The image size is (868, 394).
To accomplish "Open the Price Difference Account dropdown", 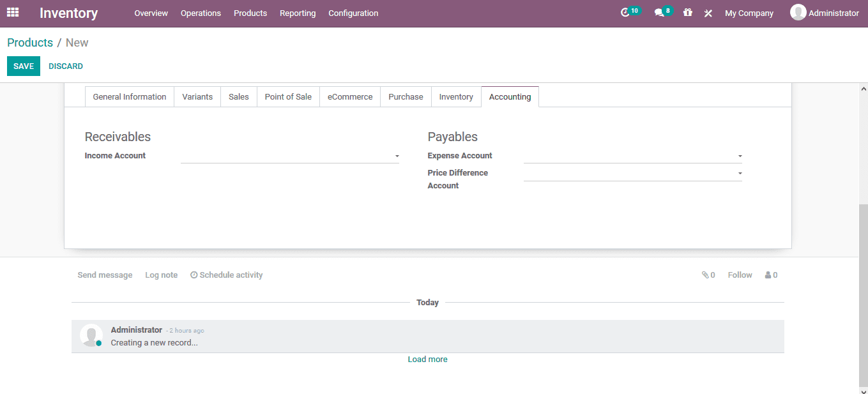I will tap(739, 172).
